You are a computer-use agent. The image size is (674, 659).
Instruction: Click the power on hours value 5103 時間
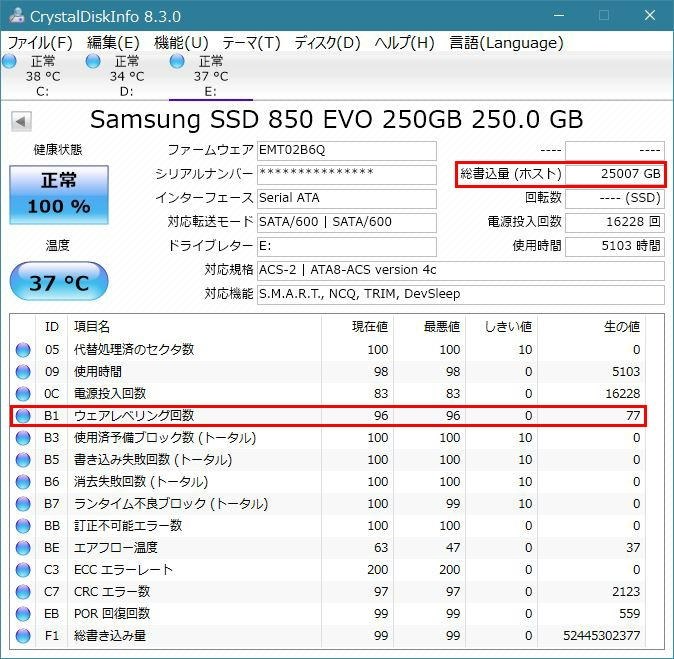[615, 246]
